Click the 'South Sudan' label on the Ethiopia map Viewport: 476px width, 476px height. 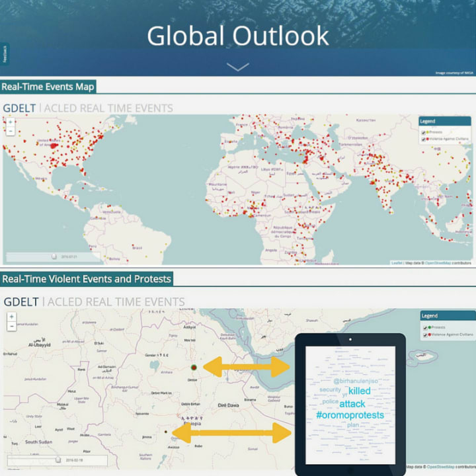click(38, 442)
